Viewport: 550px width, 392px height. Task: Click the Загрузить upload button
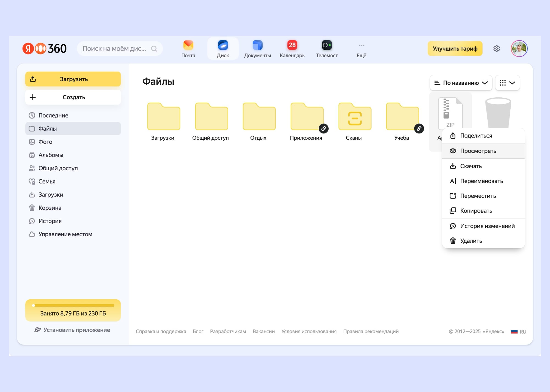tap(73, 79)
